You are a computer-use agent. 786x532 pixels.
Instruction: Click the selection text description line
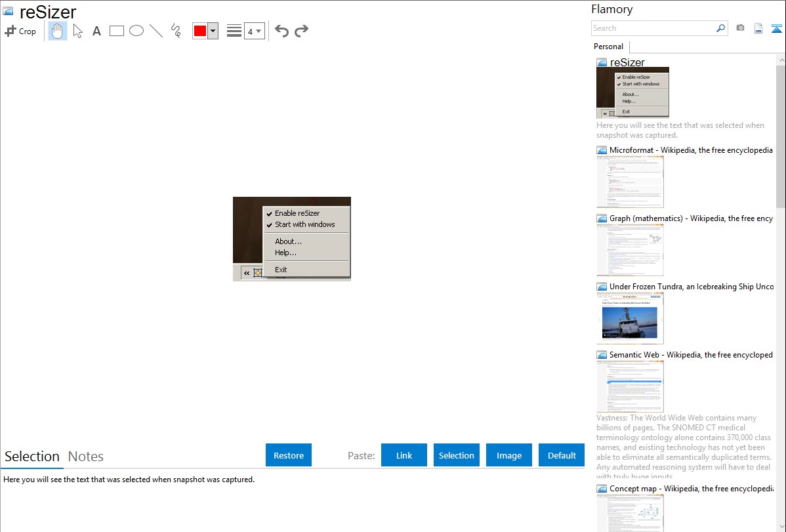pos(129,480)
